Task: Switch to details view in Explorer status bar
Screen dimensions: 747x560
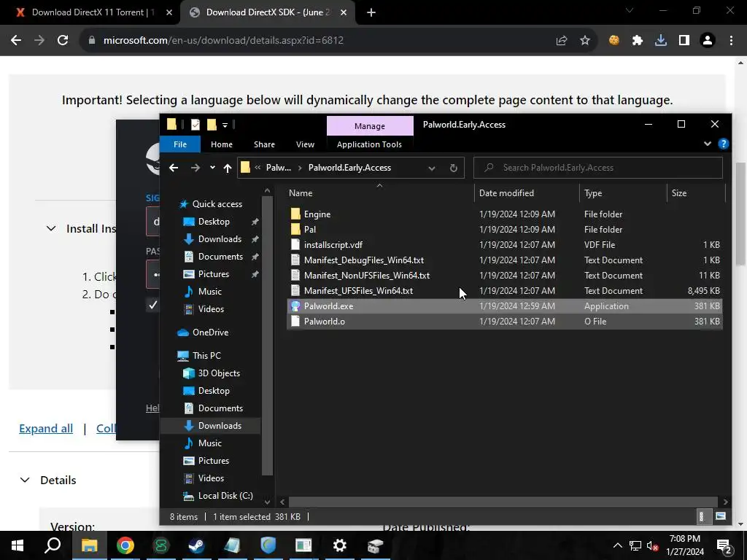Action: coord(702,516)
